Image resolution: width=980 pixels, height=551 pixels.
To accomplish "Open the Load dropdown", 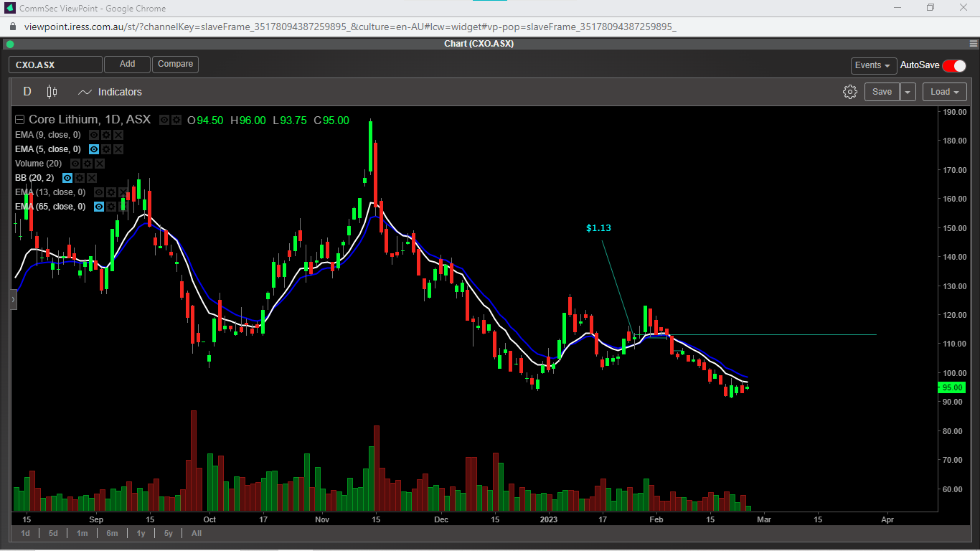I will (944, 92).
